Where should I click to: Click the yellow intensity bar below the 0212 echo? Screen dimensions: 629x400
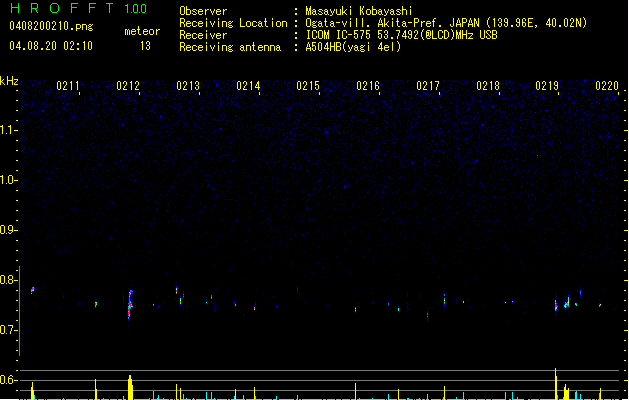point(130,388)
